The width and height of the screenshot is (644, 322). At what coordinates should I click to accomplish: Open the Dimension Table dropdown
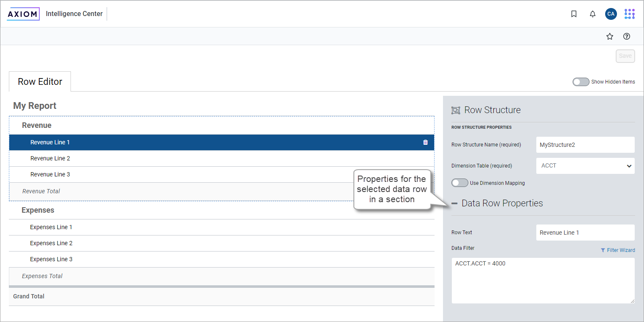tap(585, 166)
